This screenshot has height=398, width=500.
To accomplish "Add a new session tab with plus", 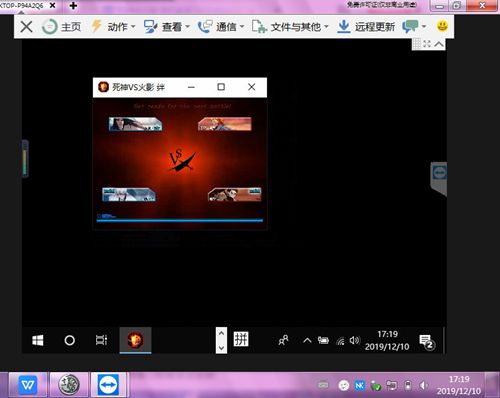I will (x=73, y=5).
